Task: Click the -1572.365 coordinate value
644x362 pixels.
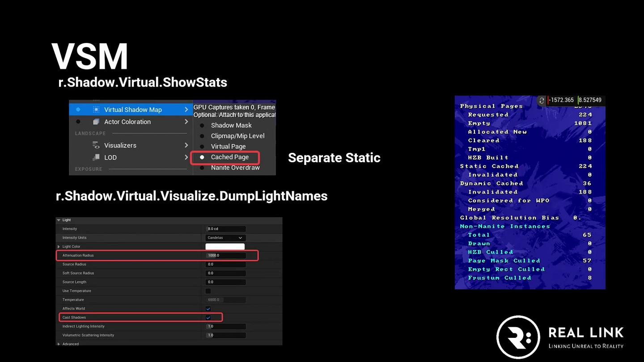Action: coord(561,100)
